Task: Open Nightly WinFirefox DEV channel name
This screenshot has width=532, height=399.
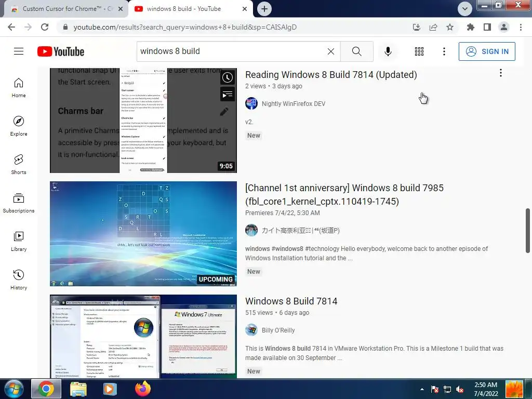Action: click(294, 104)
